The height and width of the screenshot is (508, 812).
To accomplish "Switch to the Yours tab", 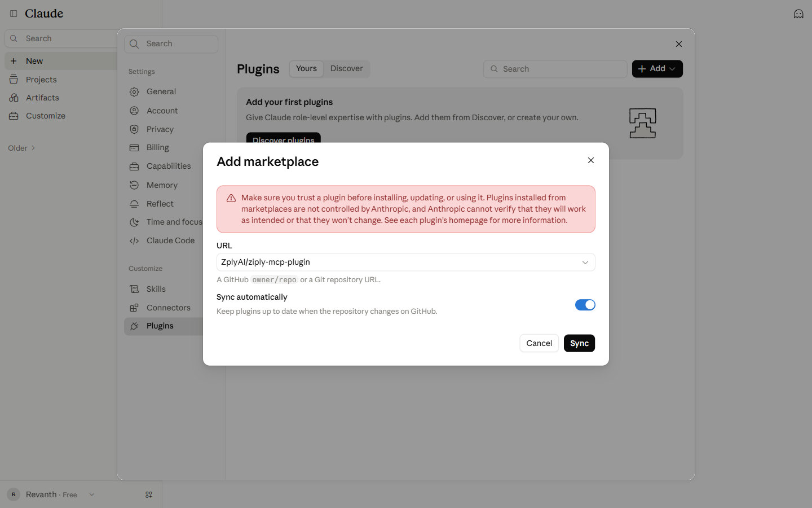I will 306,68.
